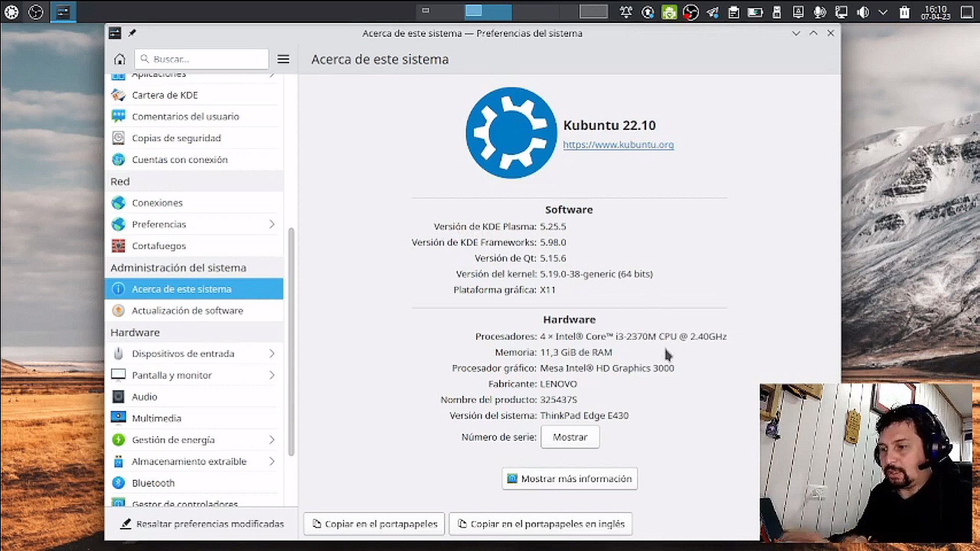Image resolution: width=980 pixels, height=551 pixels.
Task: Click the 11,3 GiB de RAM value
Action: (x=576, y=352)
